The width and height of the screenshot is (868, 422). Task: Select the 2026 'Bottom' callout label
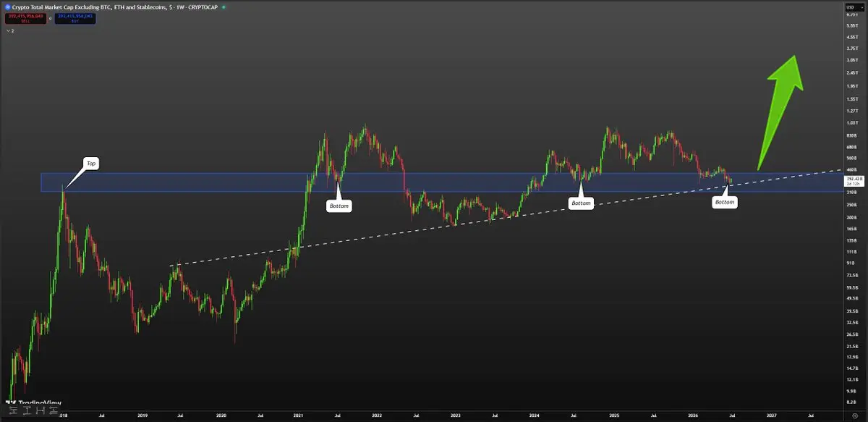click(725, 203)
